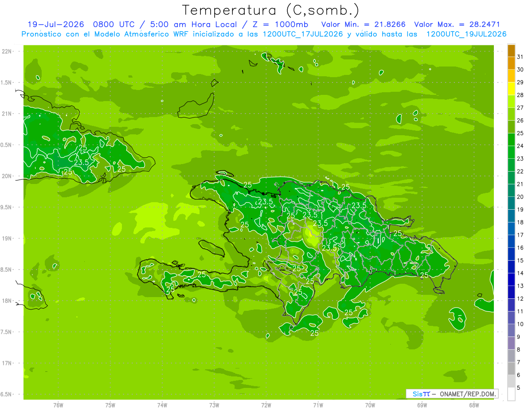The width and height of the screenshot is (532, 411).
Task: Click the '1200UTC_19JUL2026' valid-until time
Action: (x=466, y=34)
